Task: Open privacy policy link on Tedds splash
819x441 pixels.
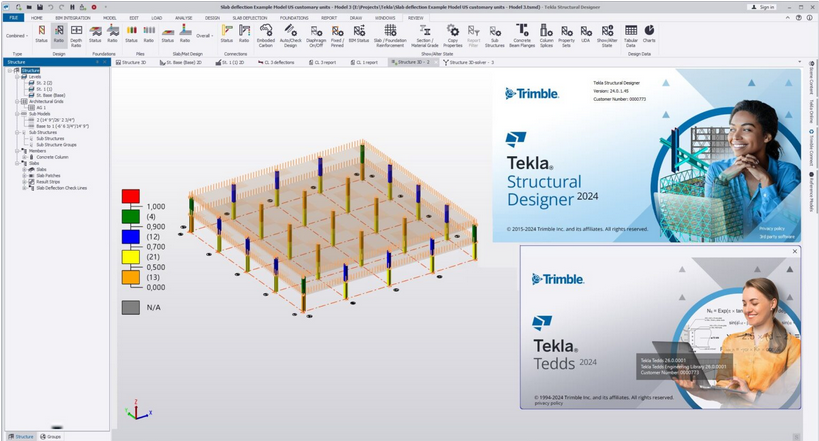Action: tap(548, 403)
